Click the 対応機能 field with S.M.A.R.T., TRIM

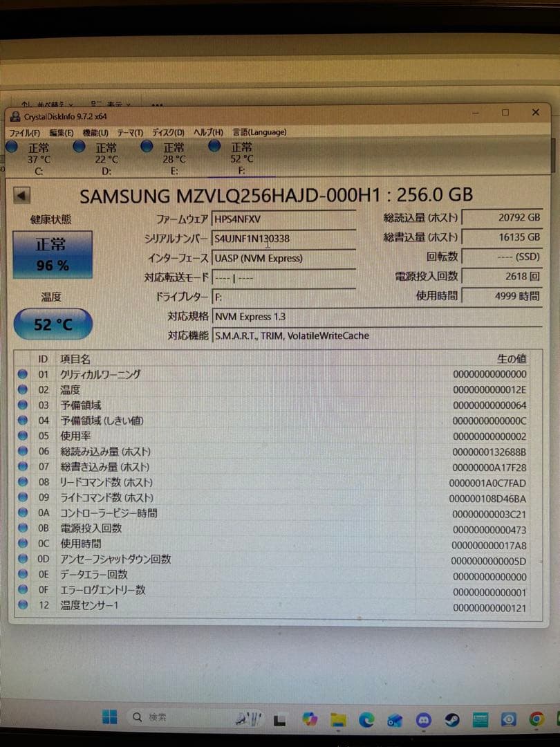click(x=377, y=335)
